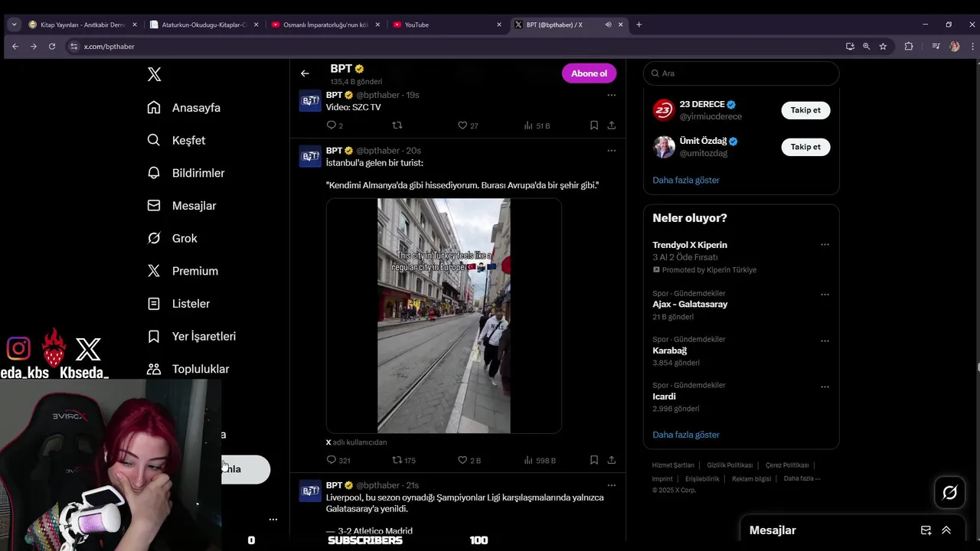980x551 pixels.
Task: Repost the SZC TV video post
Action: coord(397,126)
